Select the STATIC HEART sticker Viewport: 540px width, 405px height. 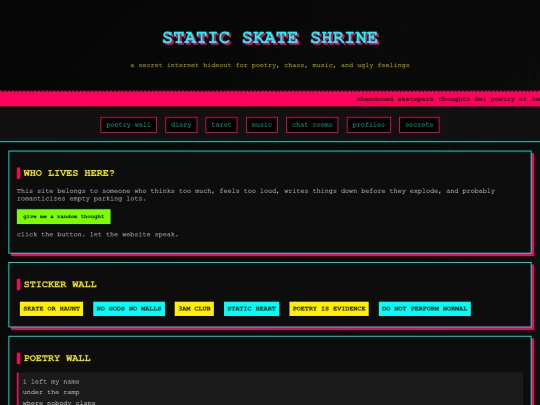coord(251,309)
